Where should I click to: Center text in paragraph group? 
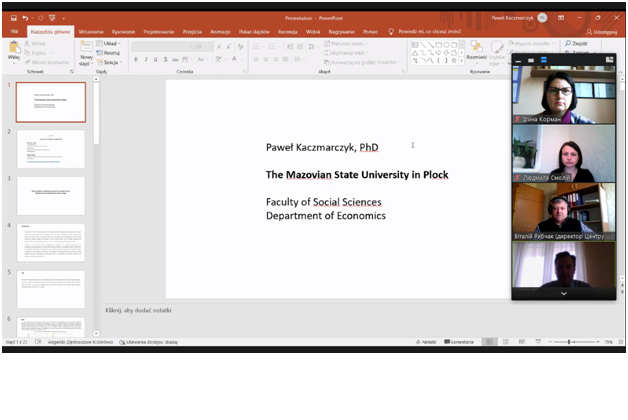[266, 59]
